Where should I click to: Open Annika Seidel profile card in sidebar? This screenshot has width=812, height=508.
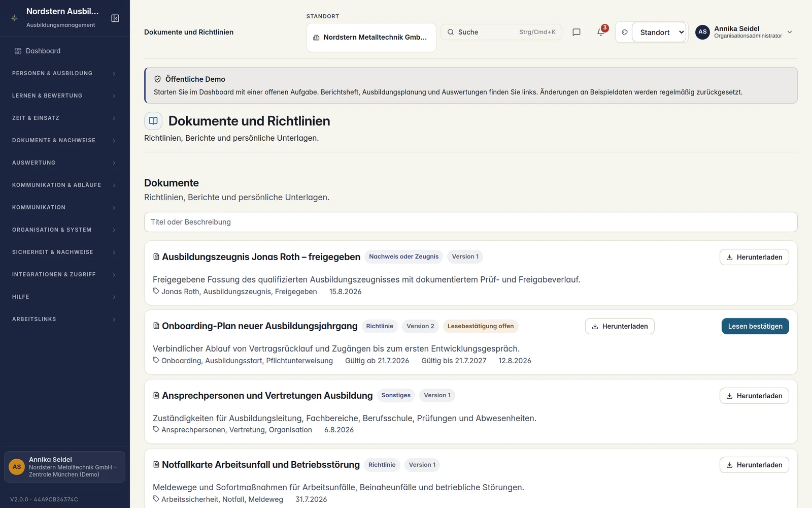point(65,467)
